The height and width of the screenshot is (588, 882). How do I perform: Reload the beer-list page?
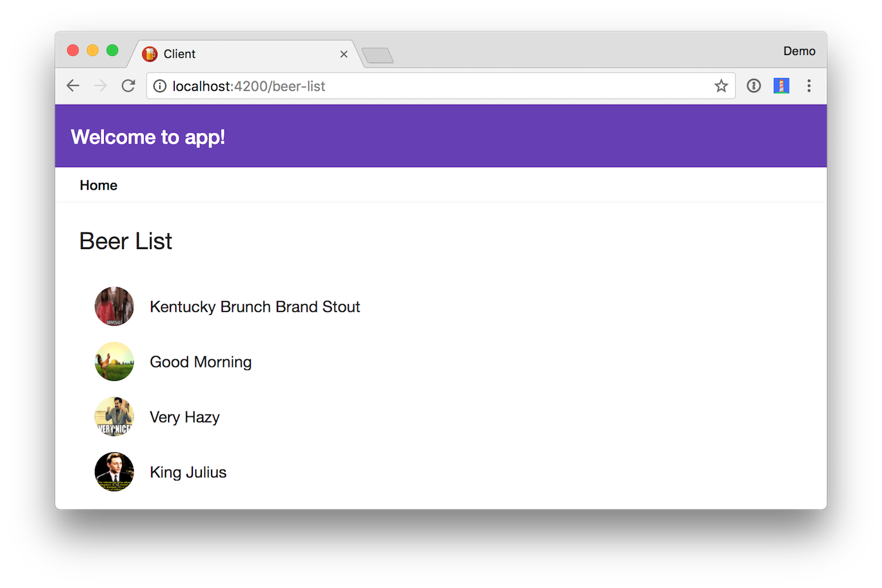(x=128, y=86)
